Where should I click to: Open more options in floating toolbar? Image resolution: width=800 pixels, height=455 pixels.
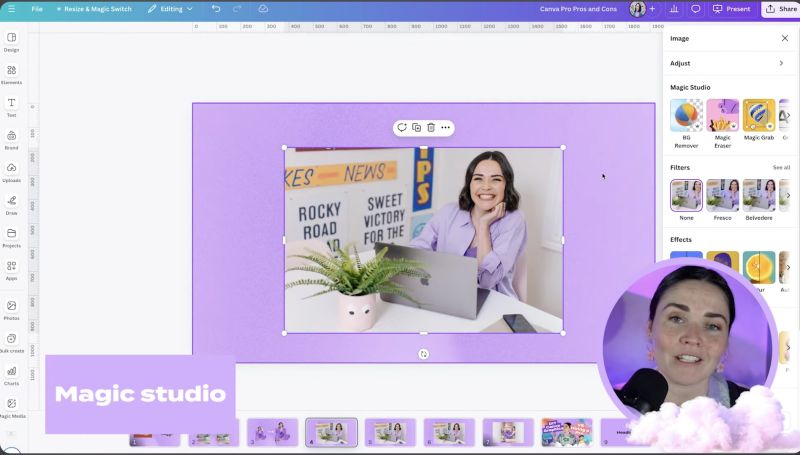[445, 128]
